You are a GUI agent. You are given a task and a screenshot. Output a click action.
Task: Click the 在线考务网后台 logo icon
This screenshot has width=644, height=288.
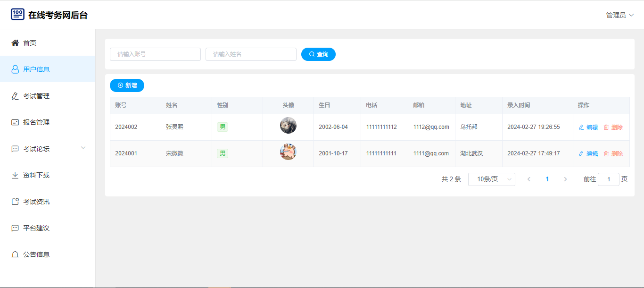(x=17, y=14)
